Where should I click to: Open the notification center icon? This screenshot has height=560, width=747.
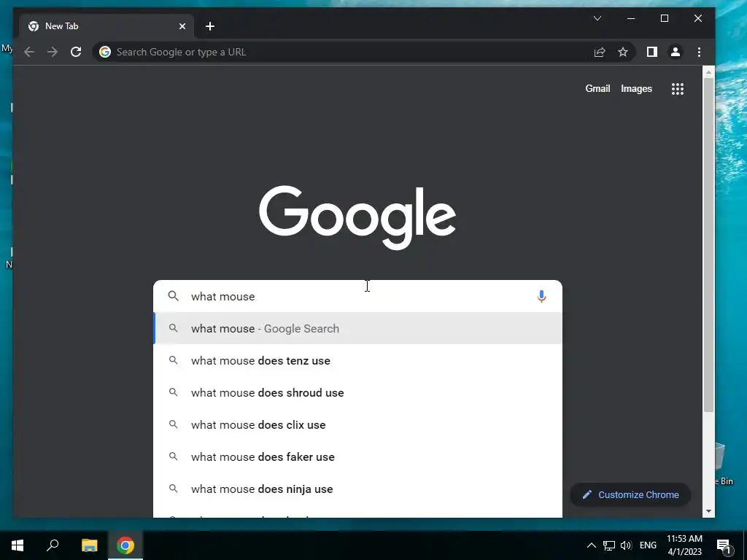[x=724, y=546]
